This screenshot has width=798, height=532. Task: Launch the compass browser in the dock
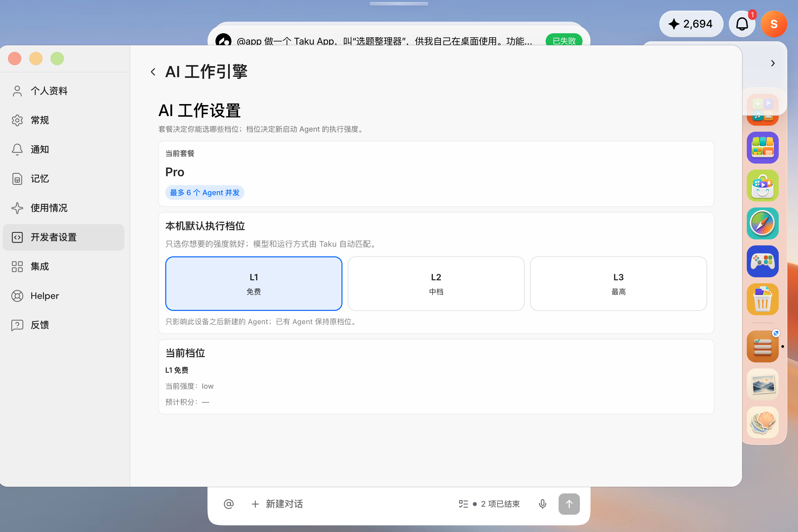(x=763, y=223)
